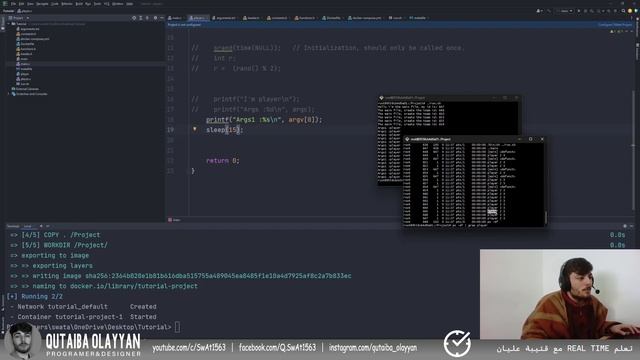The width and height of the screenshot is (640, 360).
Task: Open the File menu
Action: [x=13, y=4]
